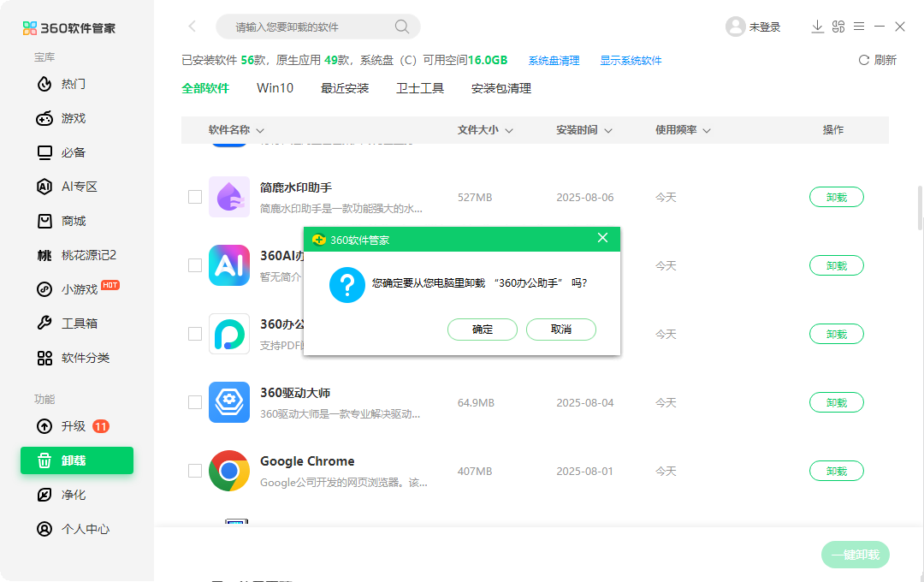Viewport: 924px width, 582px height.
Task: Confirm uninstalling 360办公助手 with 确定
Action: click(483, 330)
